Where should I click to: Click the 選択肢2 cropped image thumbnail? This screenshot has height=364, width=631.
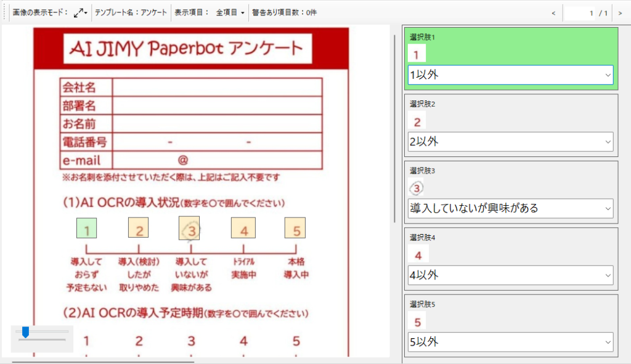coord(417,121)
